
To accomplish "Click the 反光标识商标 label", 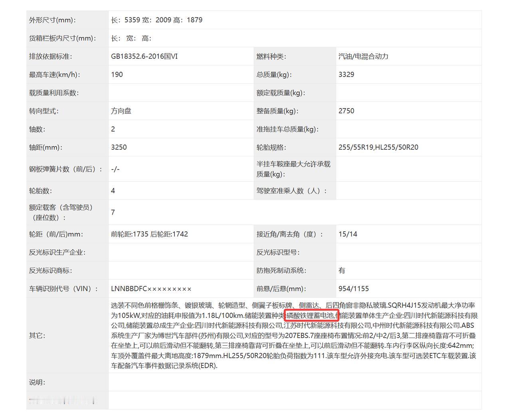I will coord(51,271).
